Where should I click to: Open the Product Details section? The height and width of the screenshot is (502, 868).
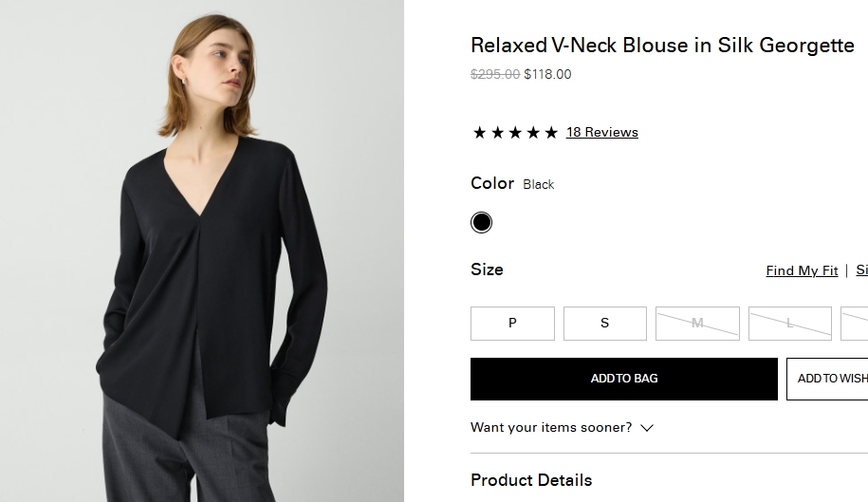pos(531,480)
